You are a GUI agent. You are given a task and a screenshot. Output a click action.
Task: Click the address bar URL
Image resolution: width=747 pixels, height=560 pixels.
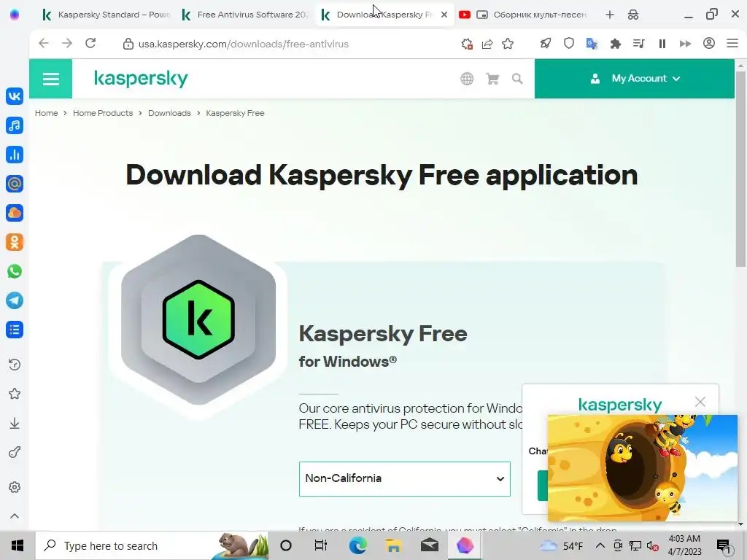pos(244,44)
